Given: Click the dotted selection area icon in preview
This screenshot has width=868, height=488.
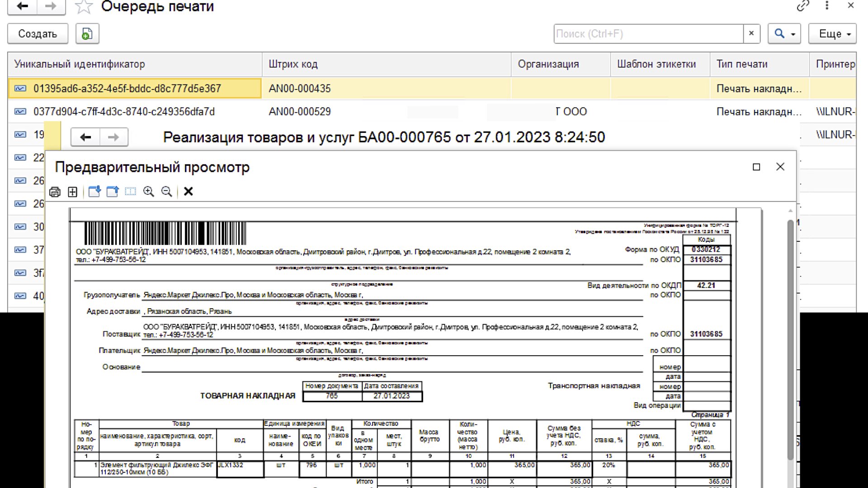Looking at the screenshot, I should tap(130, 192).
